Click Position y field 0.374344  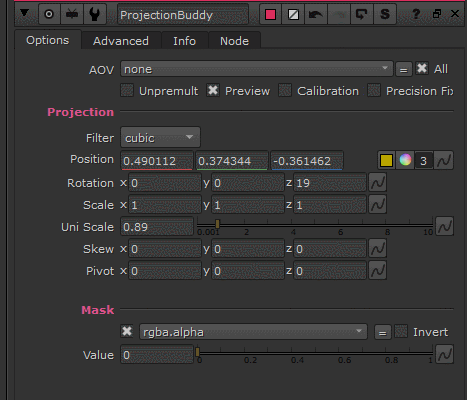click(x=232, y=161)
